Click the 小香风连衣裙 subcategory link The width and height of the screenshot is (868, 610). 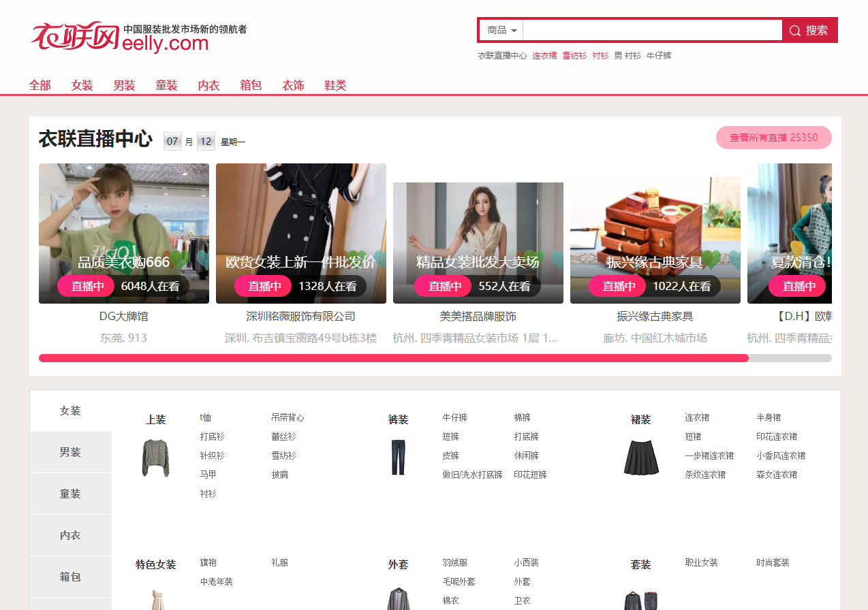tap(781, 455)
